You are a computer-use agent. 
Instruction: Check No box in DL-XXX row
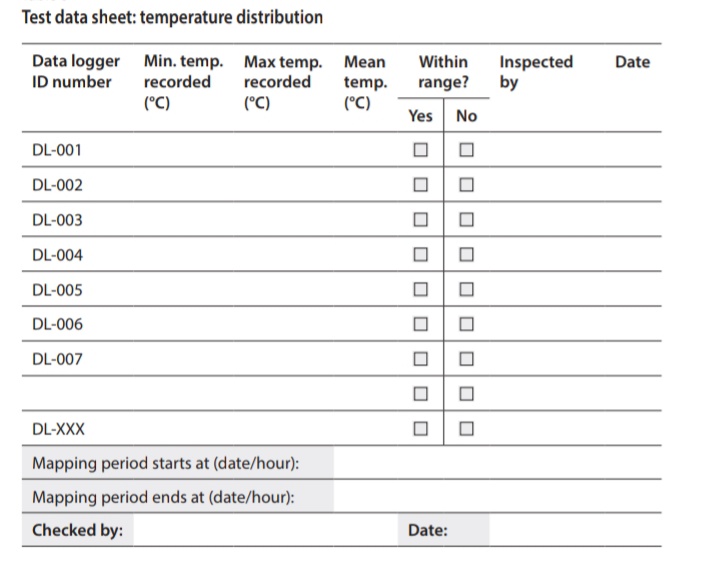pyautogui.click(x=466, y=429)
